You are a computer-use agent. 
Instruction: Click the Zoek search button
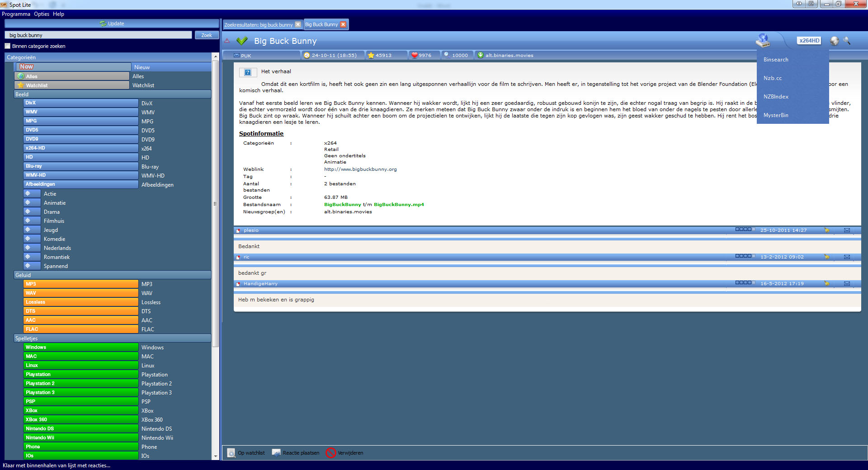point(207,35)
